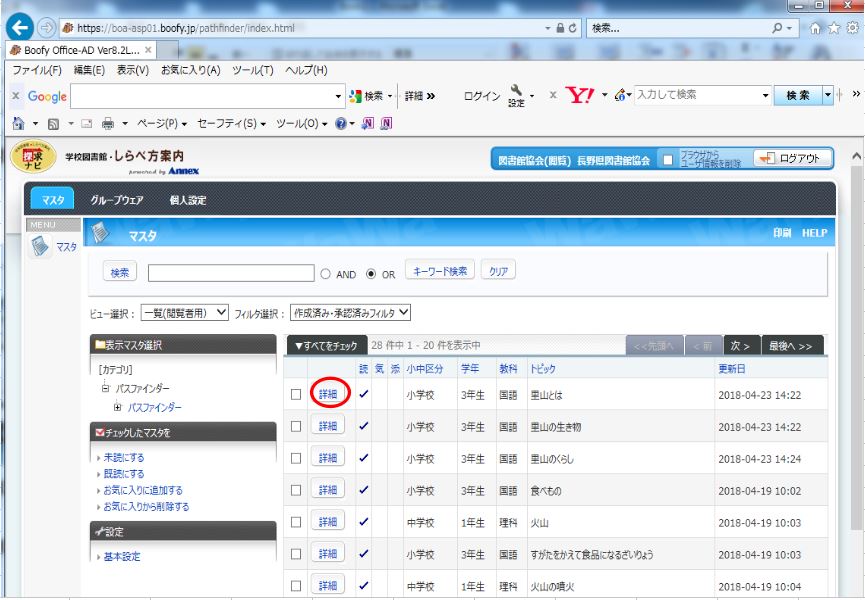Screen dimensions: 865x600
Task: Select the OR radio button
Action: pyautogui.click(x=373, y=274)
